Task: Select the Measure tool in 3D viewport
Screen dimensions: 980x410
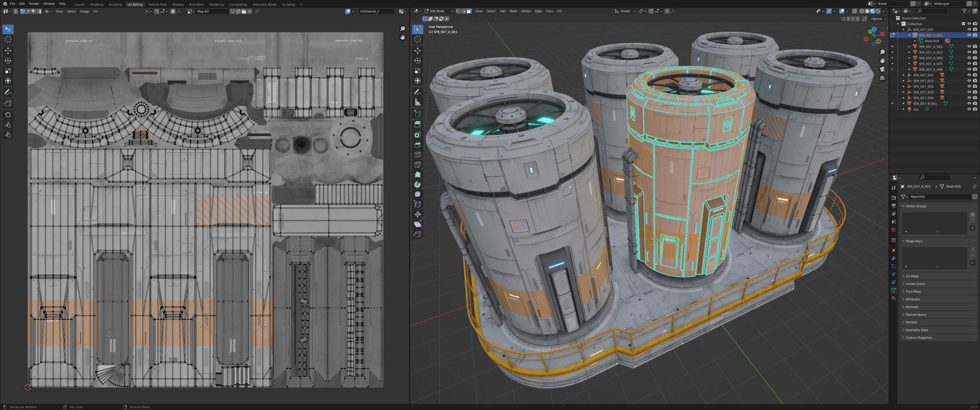Action: click(x=418, y=102)
